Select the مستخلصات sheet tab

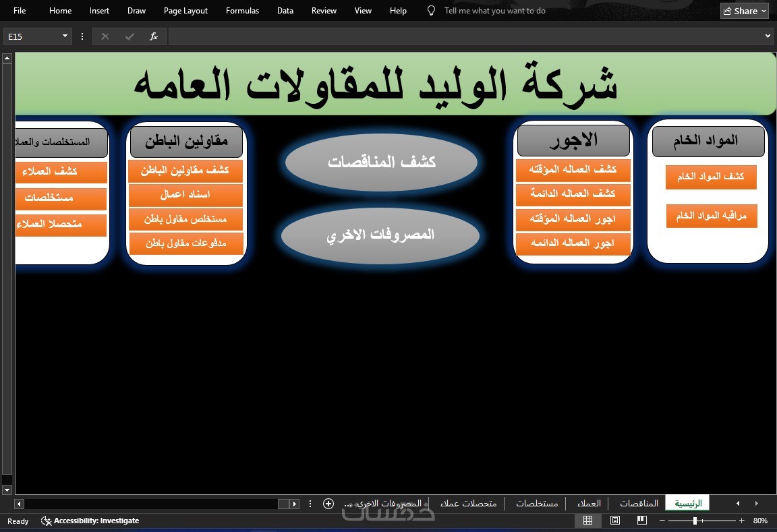[537, 503]
